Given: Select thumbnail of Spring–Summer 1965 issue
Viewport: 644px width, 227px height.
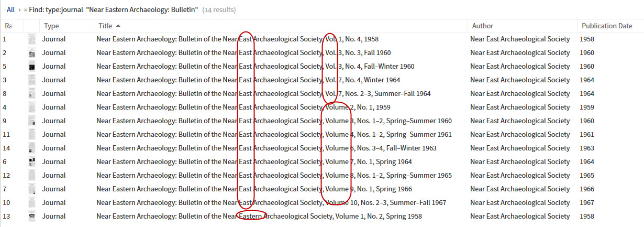Looking at the screenshot, I should (x=32, y=175).
